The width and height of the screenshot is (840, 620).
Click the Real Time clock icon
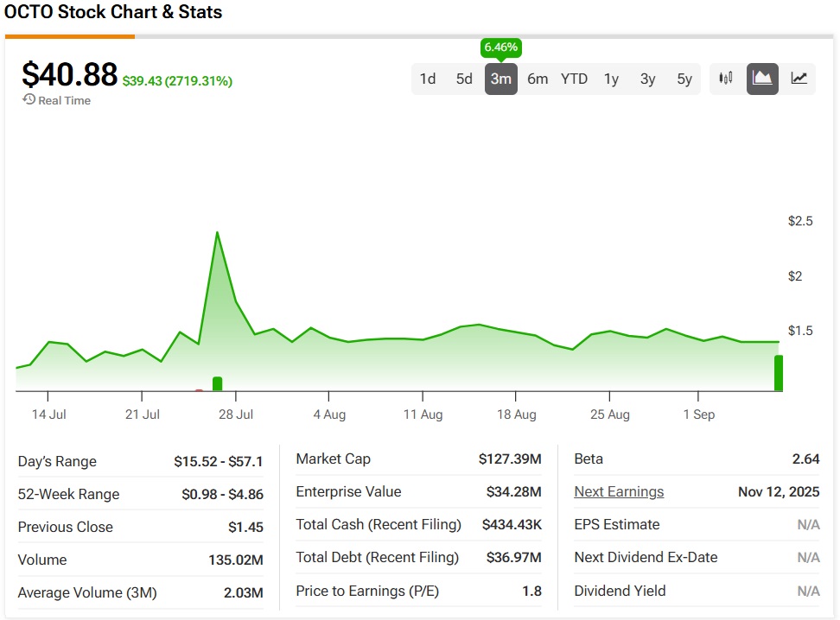[x=29, y=100]
